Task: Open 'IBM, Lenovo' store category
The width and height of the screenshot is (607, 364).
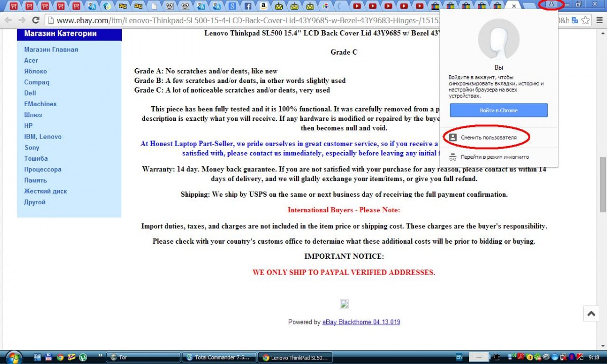Action: [x=42, y=136]
